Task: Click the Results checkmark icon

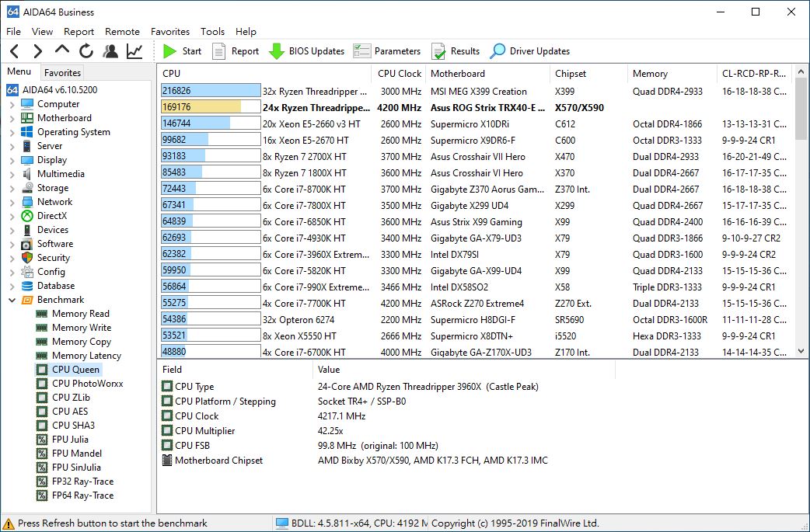Action: [438, 51]
